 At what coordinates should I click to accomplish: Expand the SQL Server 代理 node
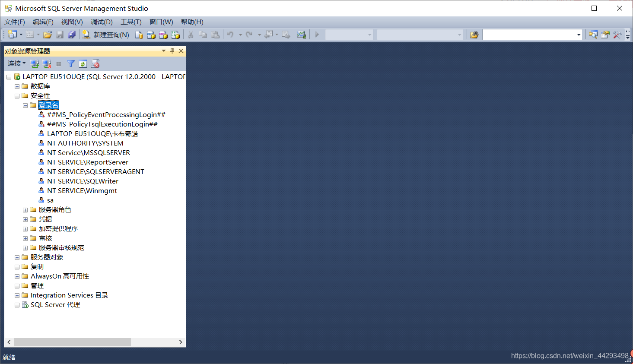point(17,305)
